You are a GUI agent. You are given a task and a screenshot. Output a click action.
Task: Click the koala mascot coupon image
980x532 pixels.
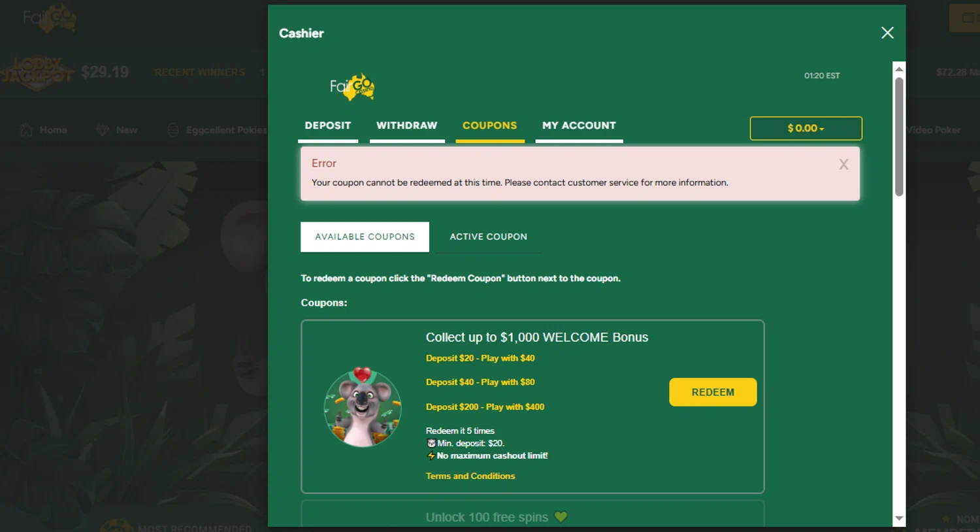click(x=363, y=407)
